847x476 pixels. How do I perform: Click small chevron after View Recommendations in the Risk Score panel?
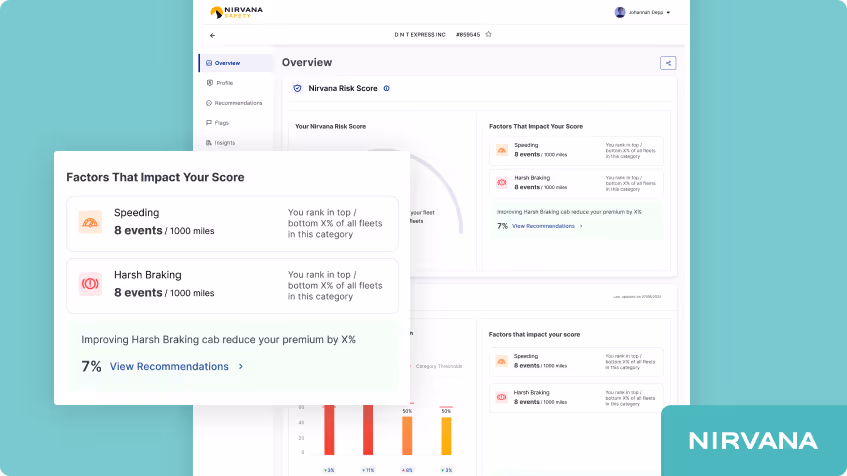581,226
